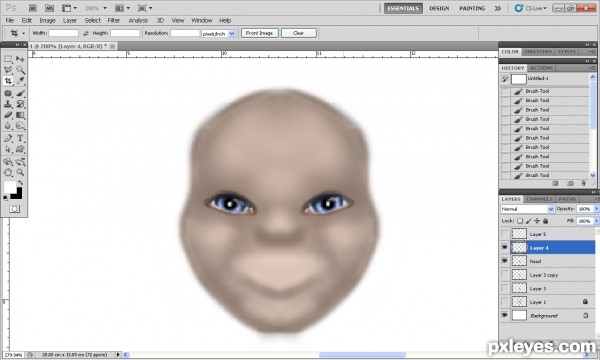Select the Blur tool

(8, 126)
